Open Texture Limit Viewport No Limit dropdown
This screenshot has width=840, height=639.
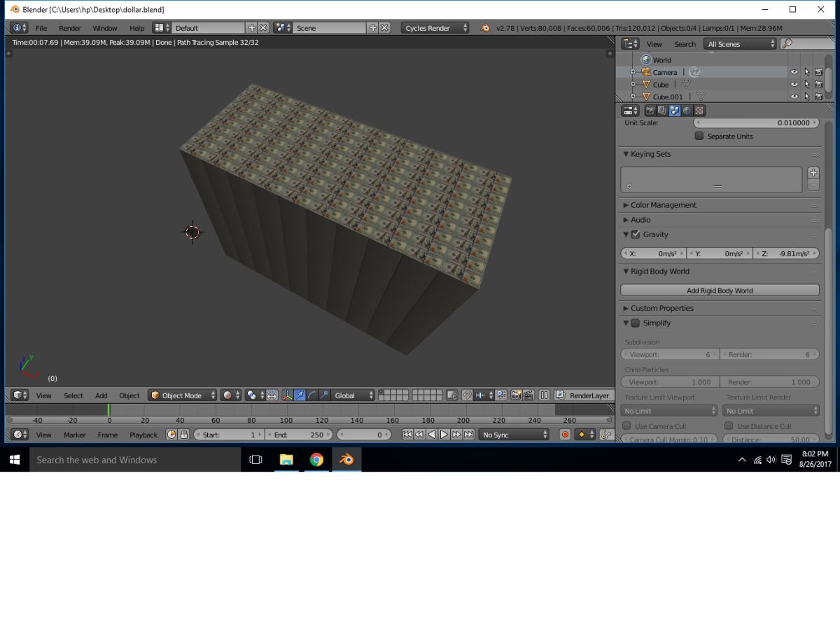point(669,411)
